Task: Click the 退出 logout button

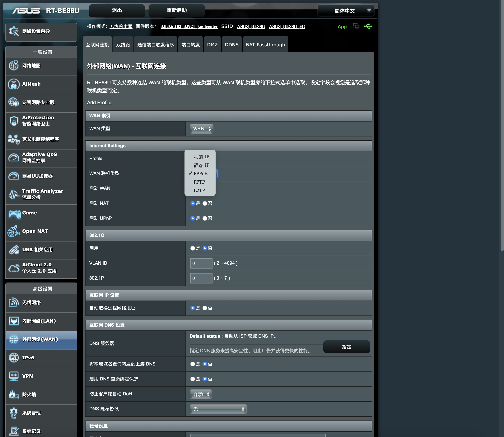Action: pyautogui.click(x=117, y=11)
